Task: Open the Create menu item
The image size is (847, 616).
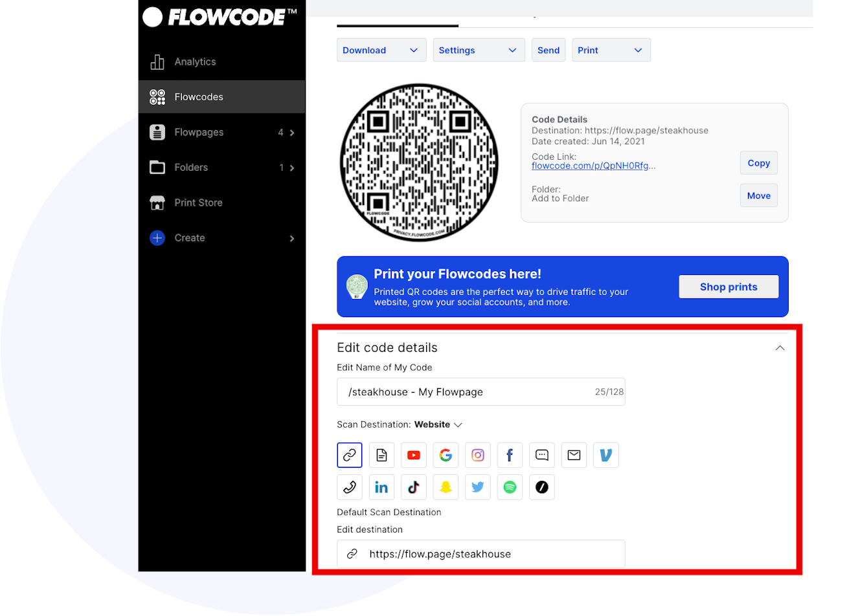Action: tap(221, 238)
